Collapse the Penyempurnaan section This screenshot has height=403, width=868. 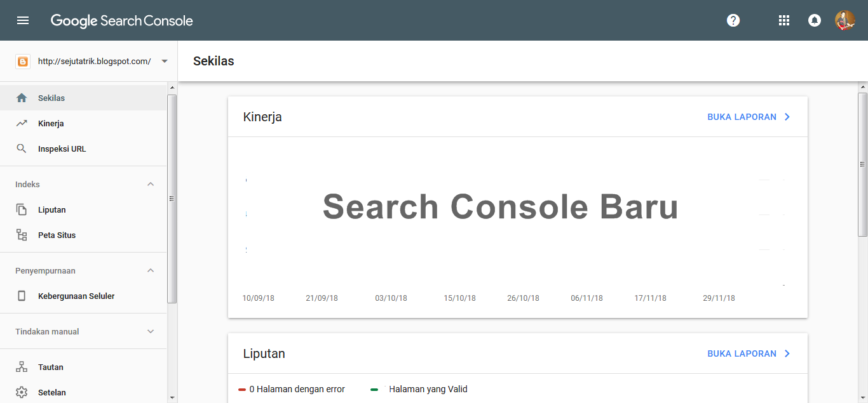point(151,270)
